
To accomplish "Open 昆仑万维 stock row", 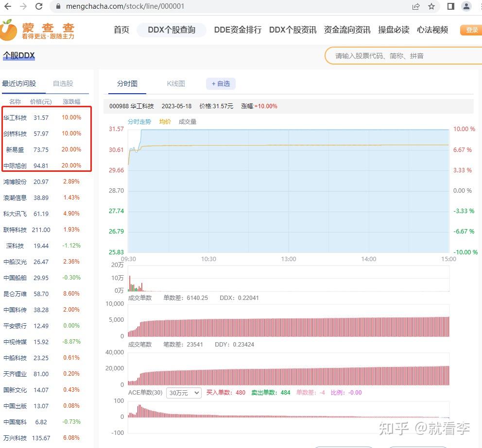I will [x=42, y=294].
